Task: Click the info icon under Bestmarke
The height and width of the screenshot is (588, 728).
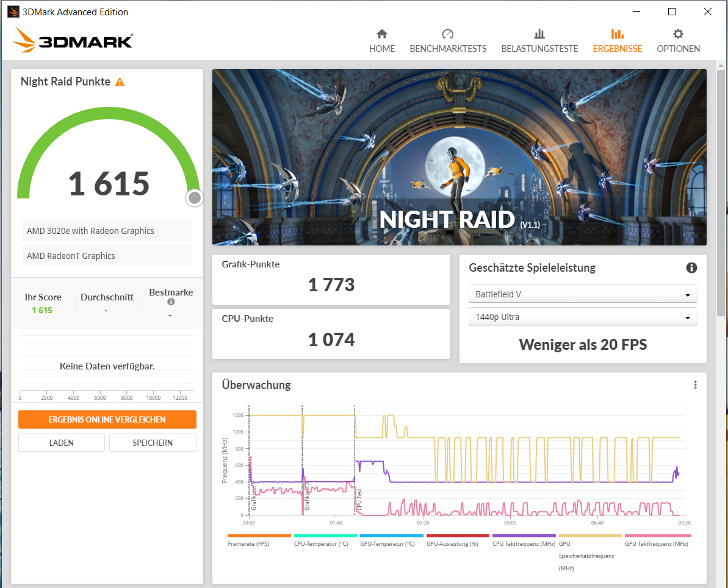Action: [x=171, y=302]
